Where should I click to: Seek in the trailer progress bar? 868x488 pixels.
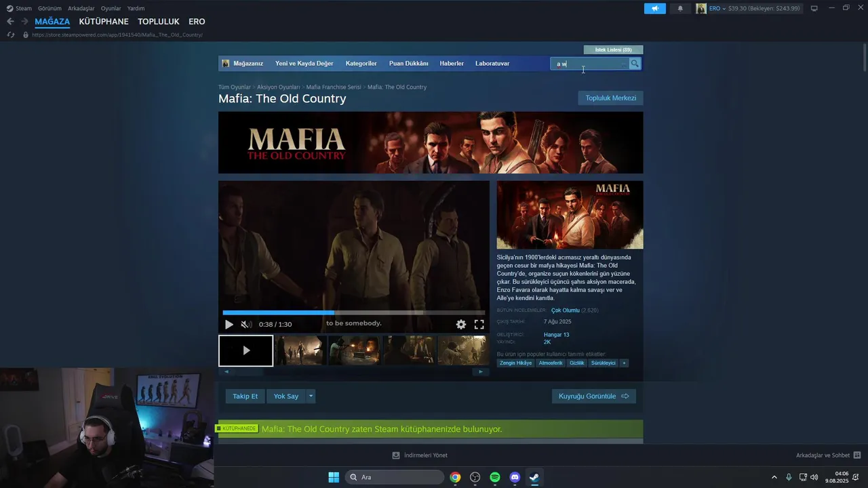click(x=353, y=312)
